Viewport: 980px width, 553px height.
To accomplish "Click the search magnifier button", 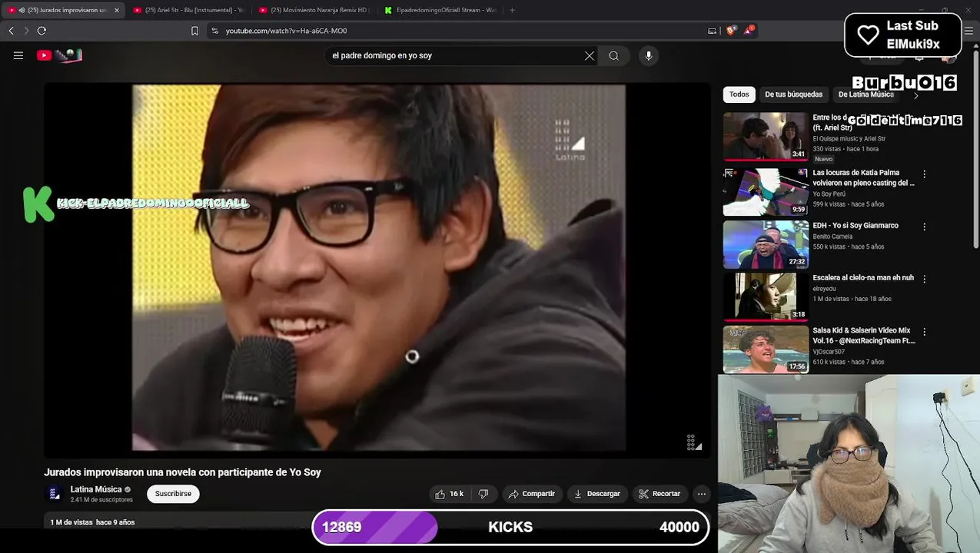I will point(614,55).
